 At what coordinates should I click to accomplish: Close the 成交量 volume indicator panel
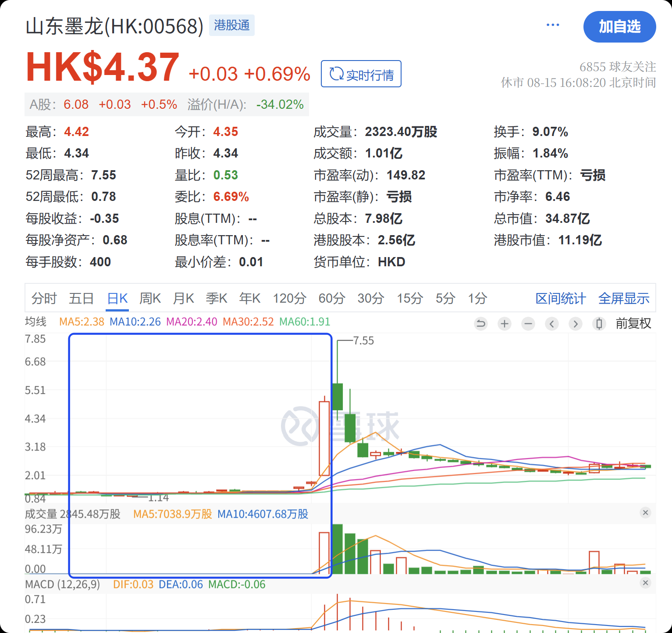pos(645,512)
